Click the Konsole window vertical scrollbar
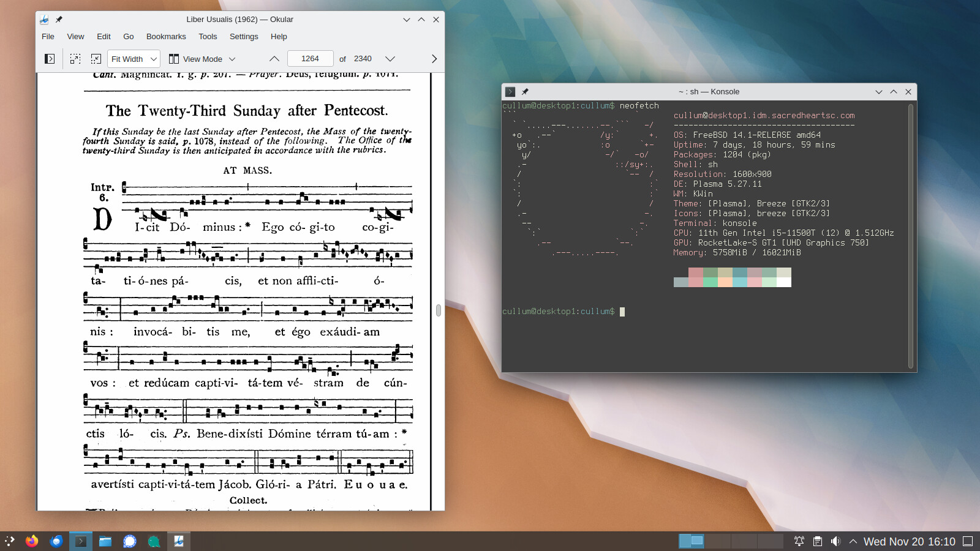Image resolution: width=980 pixels, height=551 pixels. click(x=911, y=236)
